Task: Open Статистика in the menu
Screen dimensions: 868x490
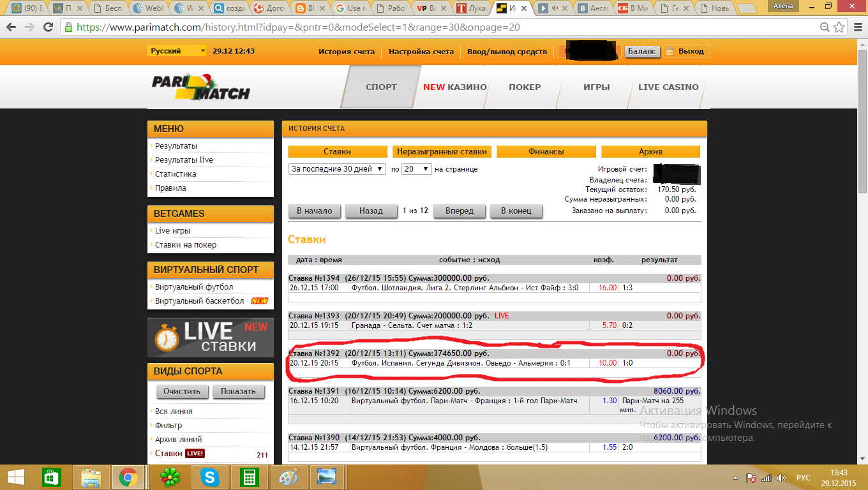Action: 176,174
